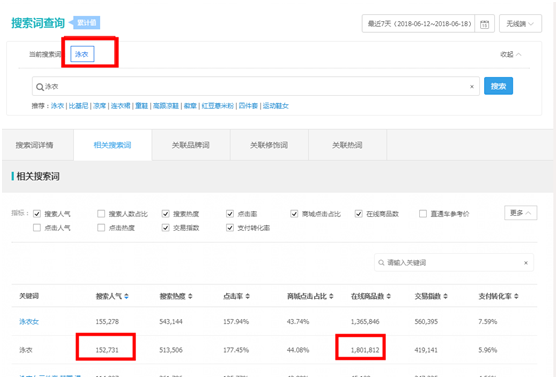Image resolution: width=558 pixels, height=379 pixels.
Task: Collapse indicators using 更多 button
Action: click(520, 213)
